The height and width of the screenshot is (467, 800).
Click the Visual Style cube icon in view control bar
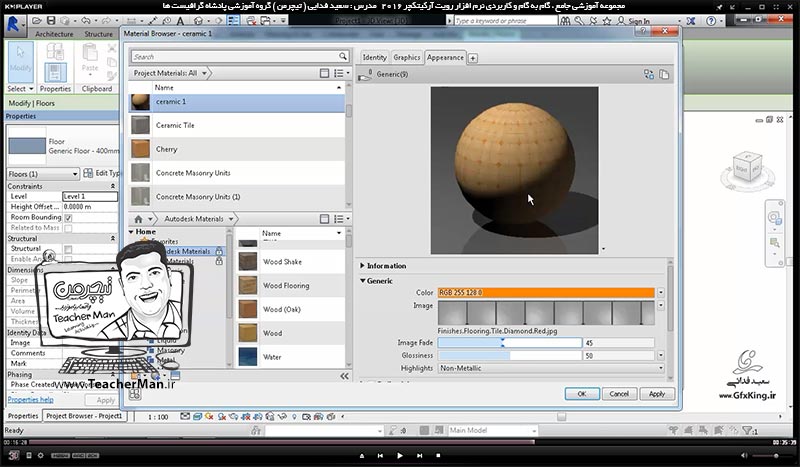point(197,416)
